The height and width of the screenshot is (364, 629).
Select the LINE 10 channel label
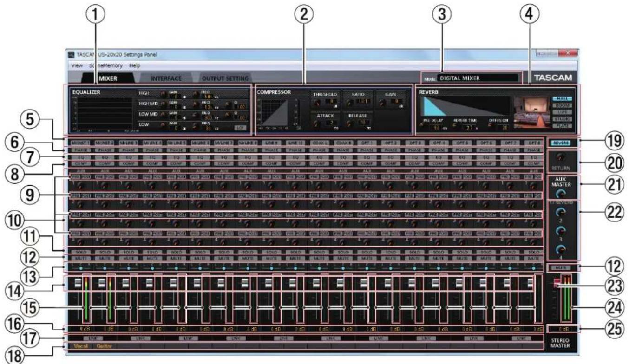point(295,143)
